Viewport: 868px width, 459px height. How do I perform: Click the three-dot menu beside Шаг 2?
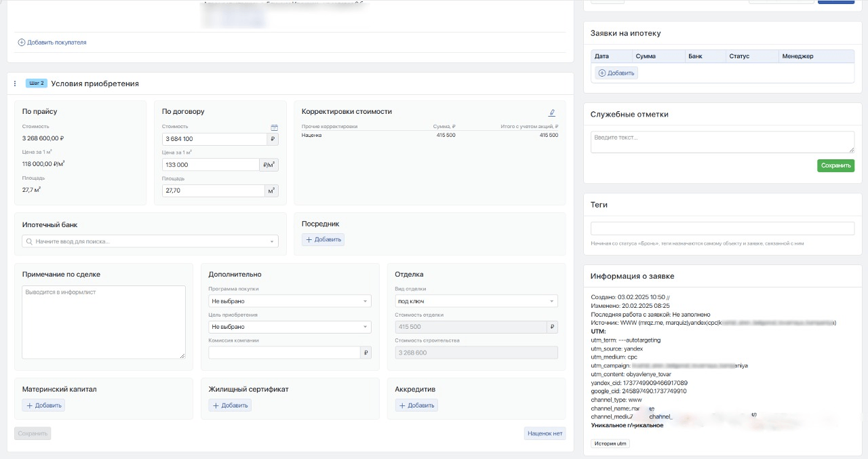[15, 84]
